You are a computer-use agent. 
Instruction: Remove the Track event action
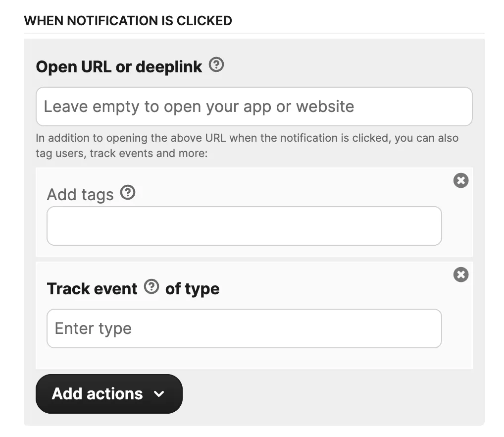[461, 274]
